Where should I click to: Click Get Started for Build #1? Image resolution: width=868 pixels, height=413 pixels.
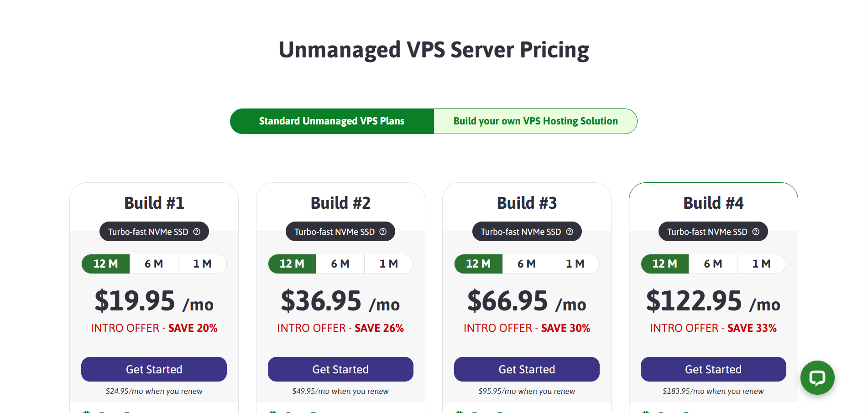(154, 369)
